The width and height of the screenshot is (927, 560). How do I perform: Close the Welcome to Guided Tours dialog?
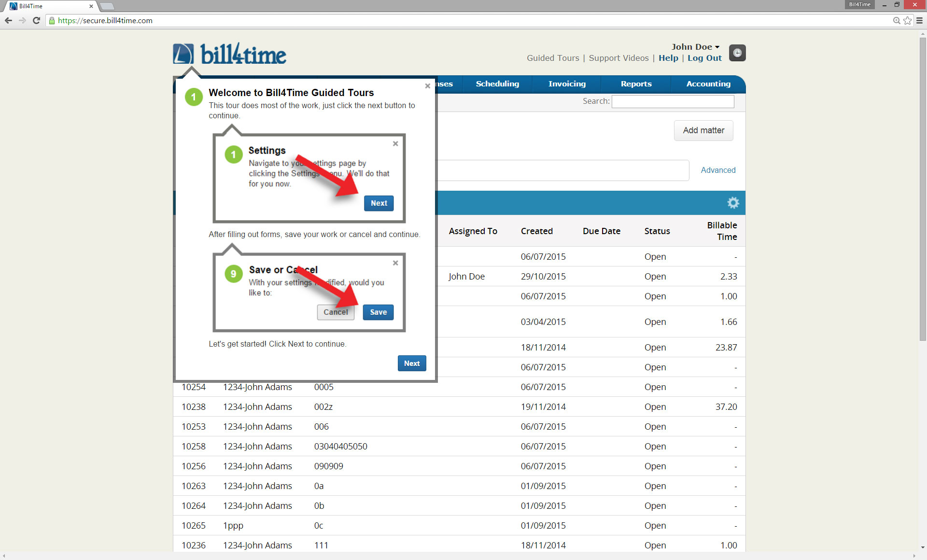pos(427,86)
